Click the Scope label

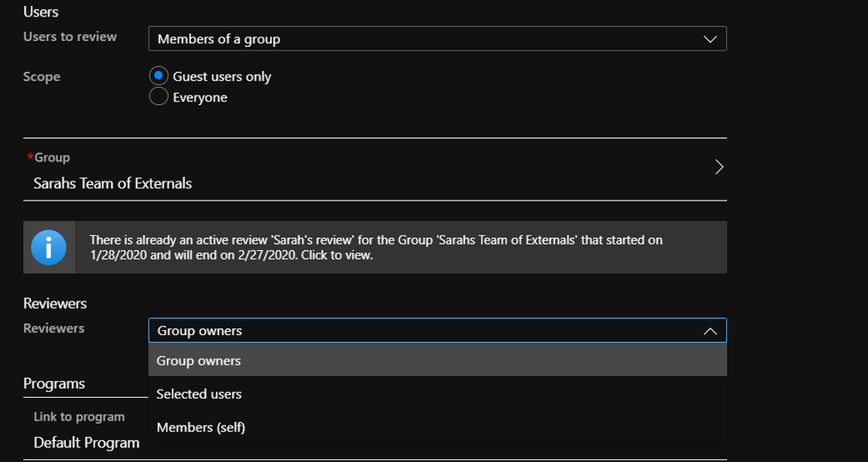pyautogui.click(x=42, y=76)
